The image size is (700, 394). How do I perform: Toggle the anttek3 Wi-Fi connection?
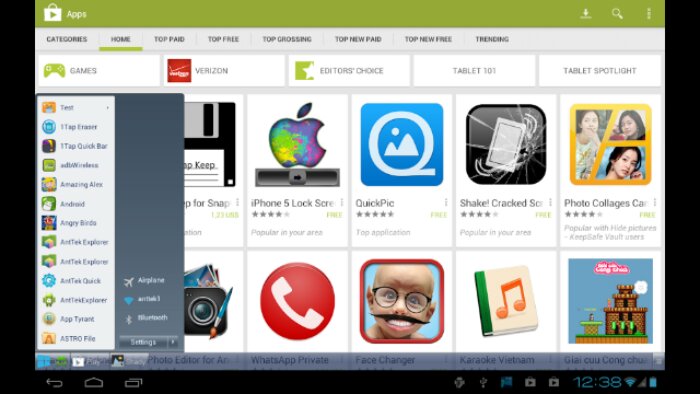click(142, 299)
